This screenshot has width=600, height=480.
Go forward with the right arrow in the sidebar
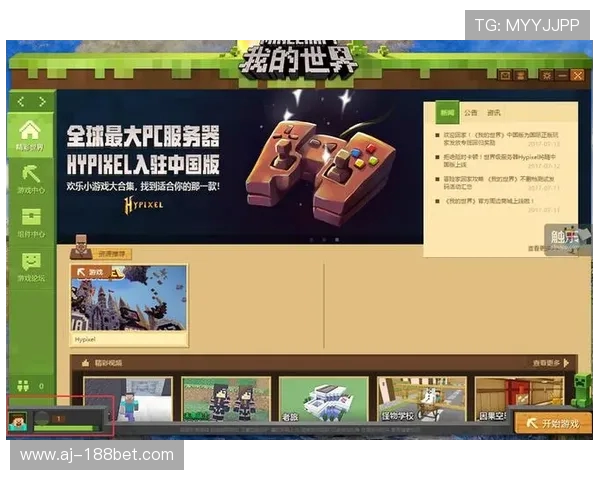[x=42, y=101]
